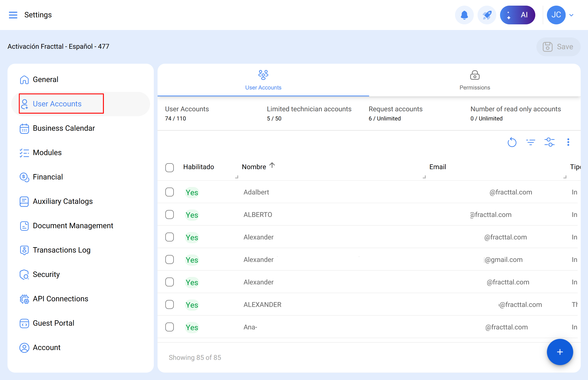Expand the JC profile dropdown arrow
The height and width of the screenshot is (380, 588).
571,15
